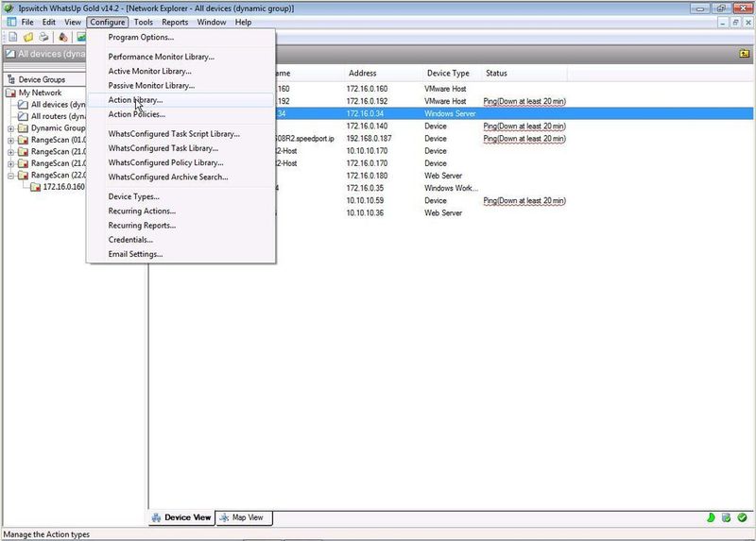Screen dimensions: 756x541
Task: Choose Recurring Actions menu entry
Action: click(180, 211)
